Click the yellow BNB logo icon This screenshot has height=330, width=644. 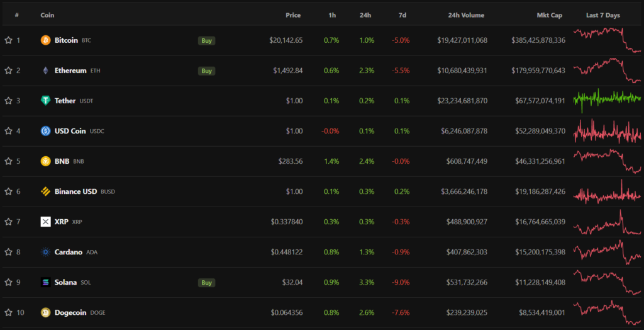click(45, 161)
